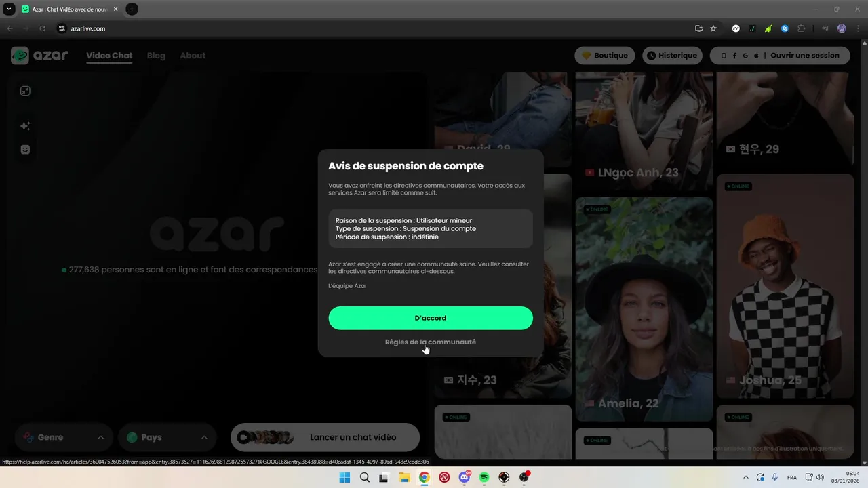This screenshot has width=868, height=488.
Task: Open a new browser tab
Action: pyautogui.click(x=132, y=9)
